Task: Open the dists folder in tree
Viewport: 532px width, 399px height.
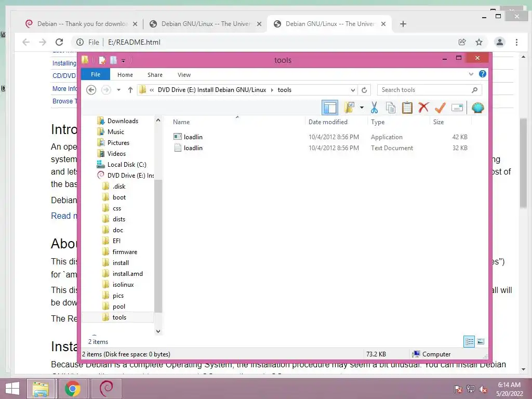Action: coord(119,219)
